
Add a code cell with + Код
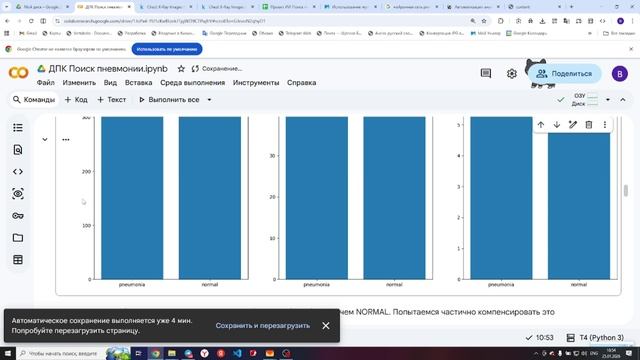(76, 100)
